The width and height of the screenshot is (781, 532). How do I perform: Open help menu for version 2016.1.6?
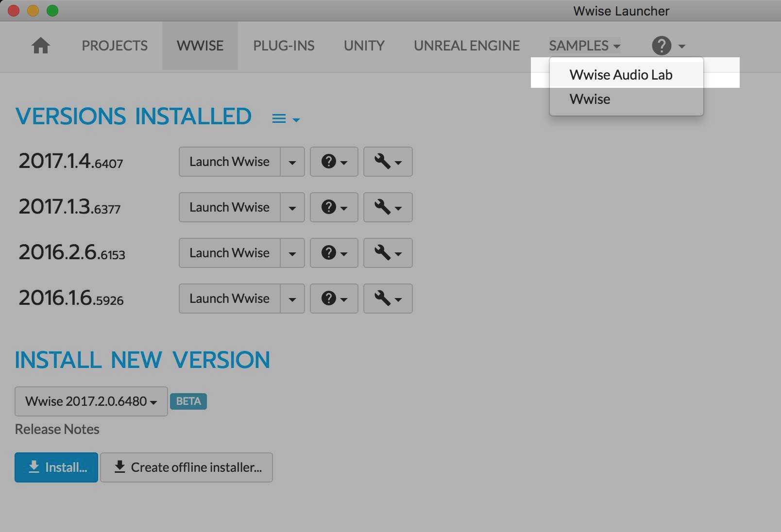(x=334, y=299)
